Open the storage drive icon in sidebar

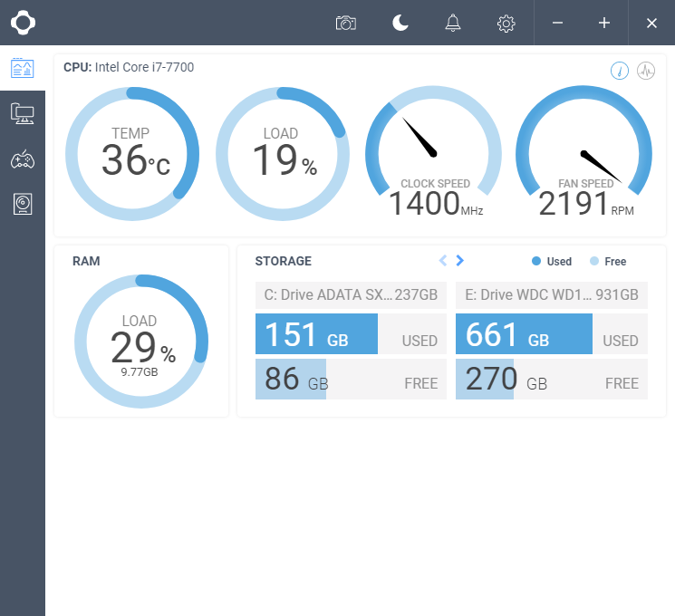22,204
